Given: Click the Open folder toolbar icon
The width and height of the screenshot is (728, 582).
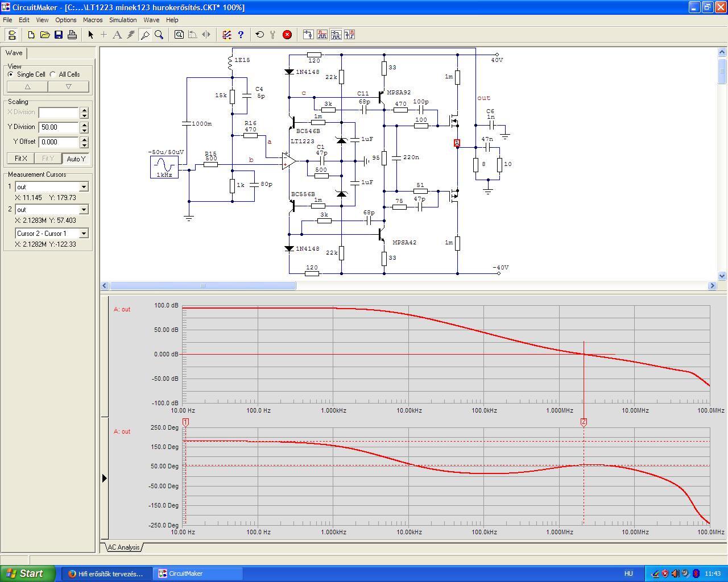Looking at the screenshot, I should (x=45, y=35).
